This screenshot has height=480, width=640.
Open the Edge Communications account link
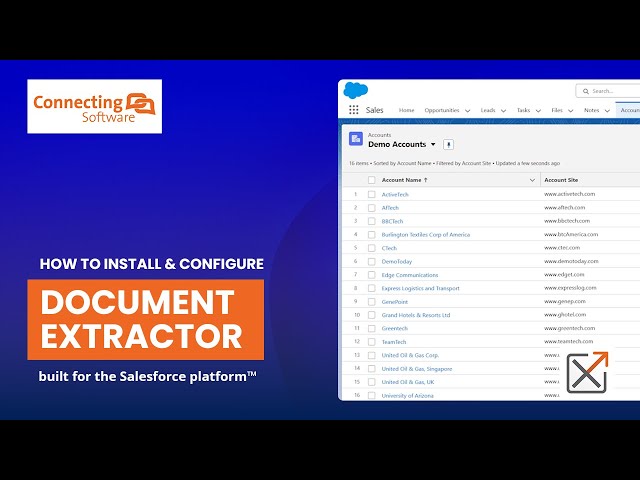coord(409,275)
